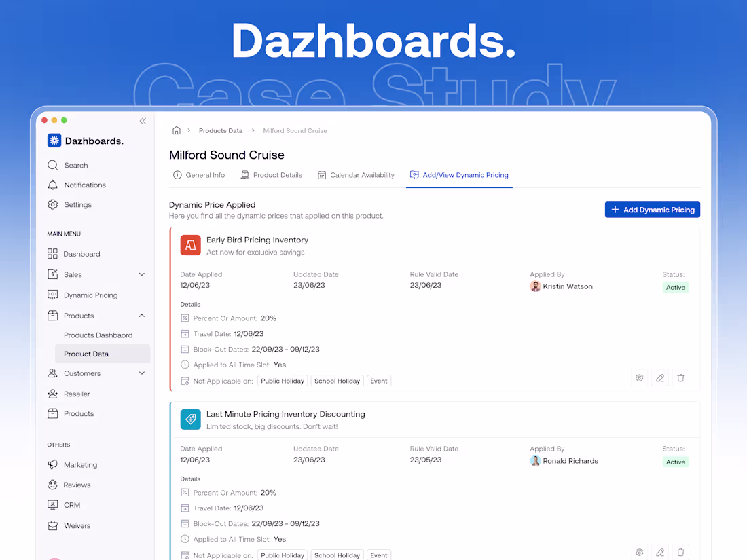Collapse the Products menu

(x=142, y=315)
